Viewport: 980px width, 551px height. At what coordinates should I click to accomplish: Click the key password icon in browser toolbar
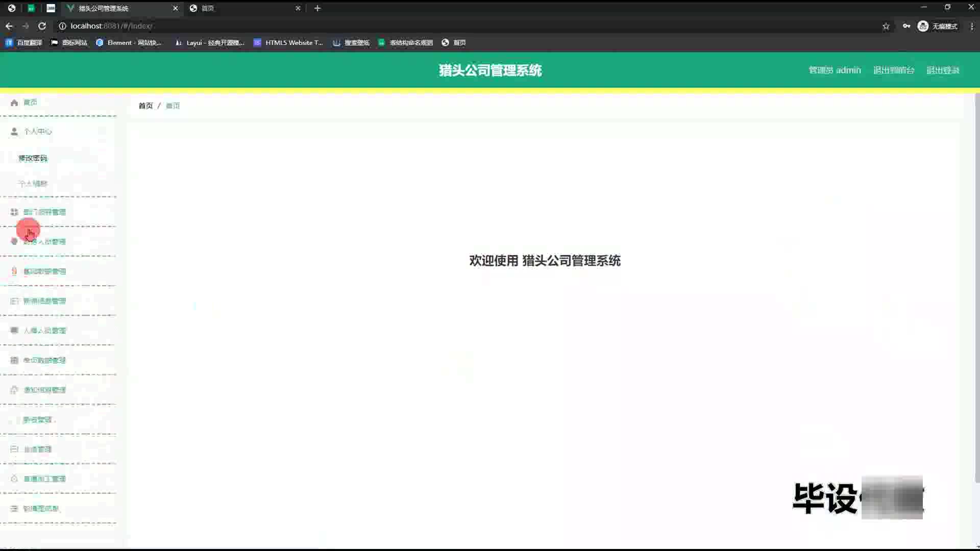(906, 26)
